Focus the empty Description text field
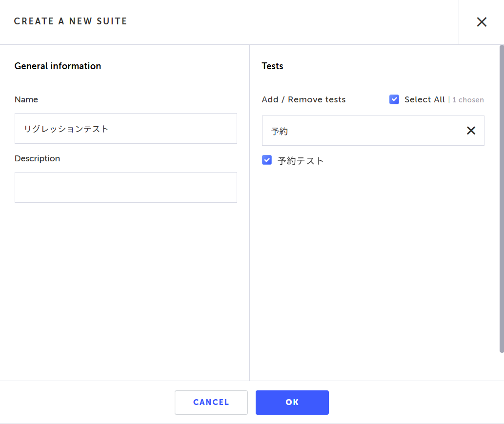Screen dimensions: 504x424 coord(126,188)
